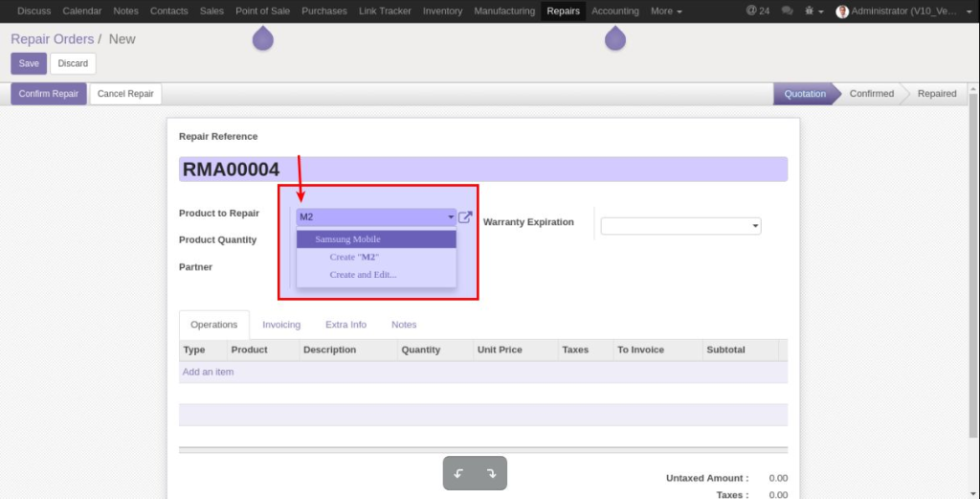Open the conversations chat bubble icon
This screenshot has height=499, width=980.
point(787,11)
